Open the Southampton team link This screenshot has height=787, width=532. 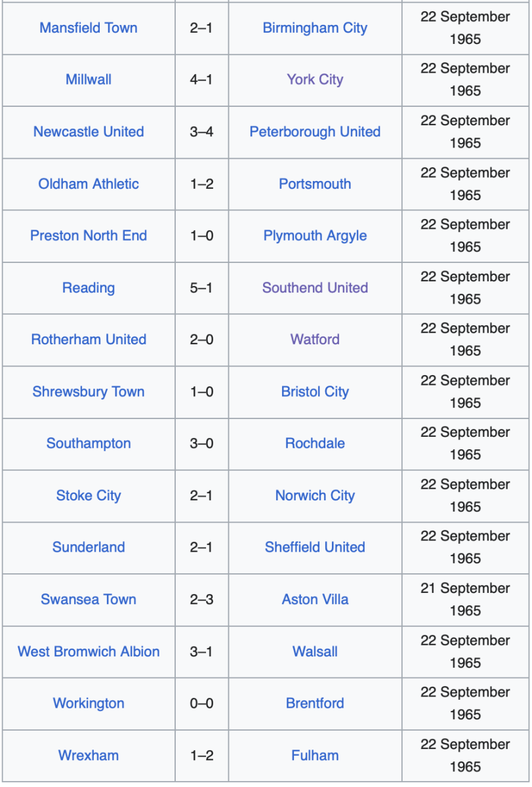pos(89,443)
